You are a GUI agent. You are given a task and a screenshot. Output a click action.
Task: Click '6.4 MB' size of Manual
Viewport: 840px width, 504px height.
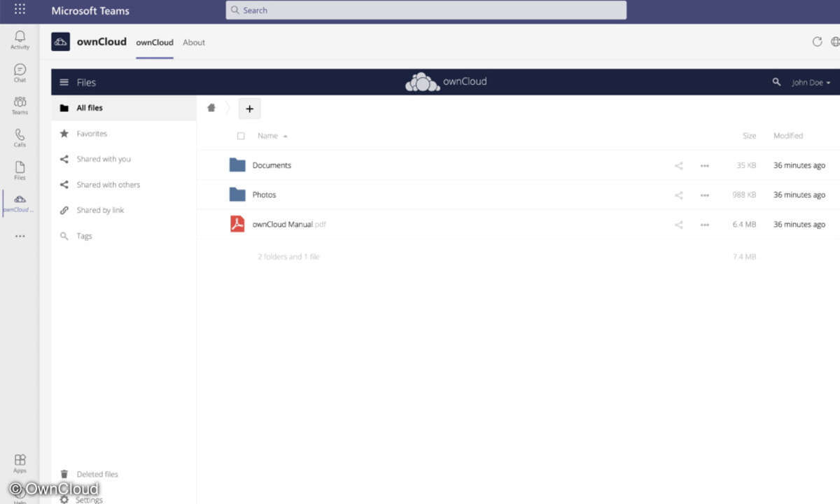coord(745,225)
